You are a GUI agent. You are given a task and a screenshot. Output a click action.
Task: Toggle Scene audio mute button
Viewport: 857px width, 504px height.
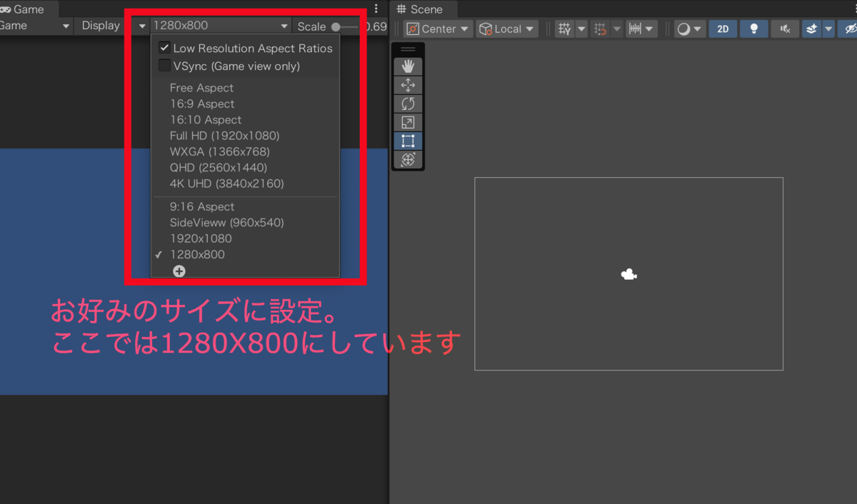[785, 29]
